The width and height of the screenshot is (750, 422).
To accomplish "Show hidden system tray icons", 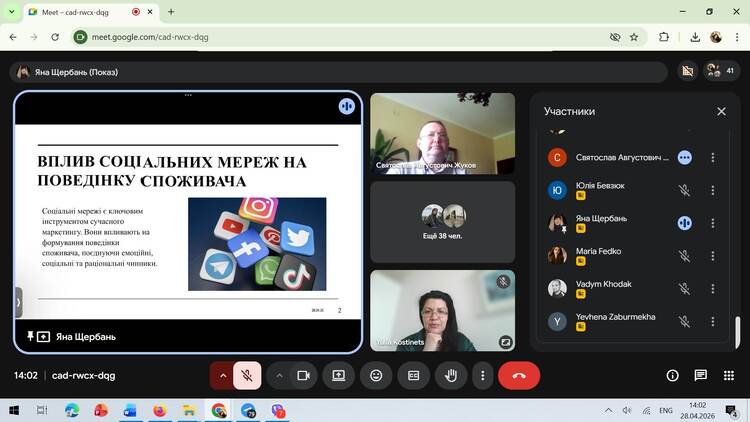I will coord(608,410).
